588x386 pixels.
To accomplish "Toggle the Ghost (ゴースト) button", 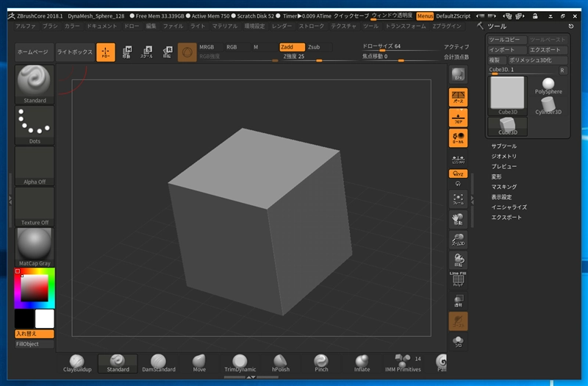I will (x=458, y=321).
